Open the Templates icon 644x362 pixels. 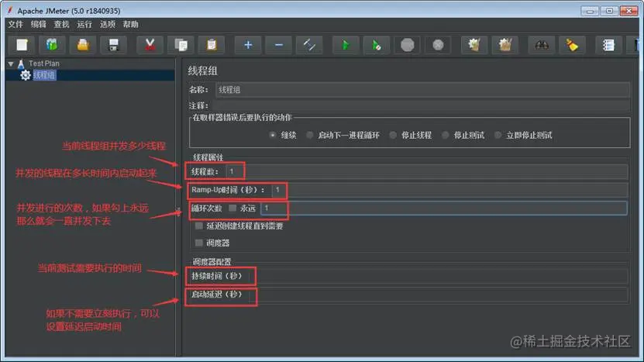pos(52,45)
